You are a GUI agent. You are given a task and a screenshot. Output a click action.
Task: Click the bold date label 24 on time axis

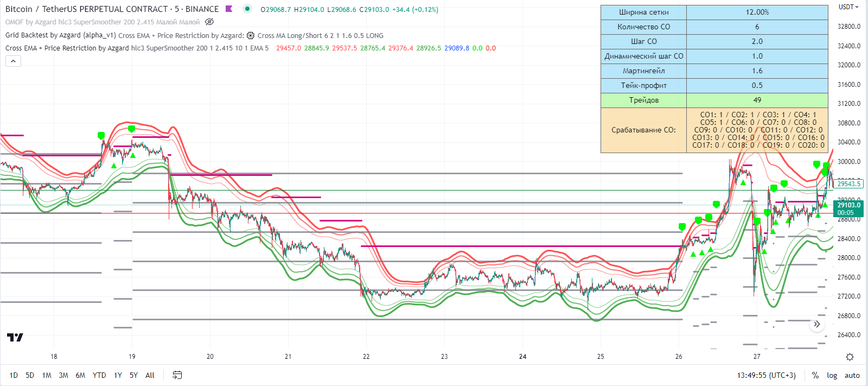tap(522, 357)
